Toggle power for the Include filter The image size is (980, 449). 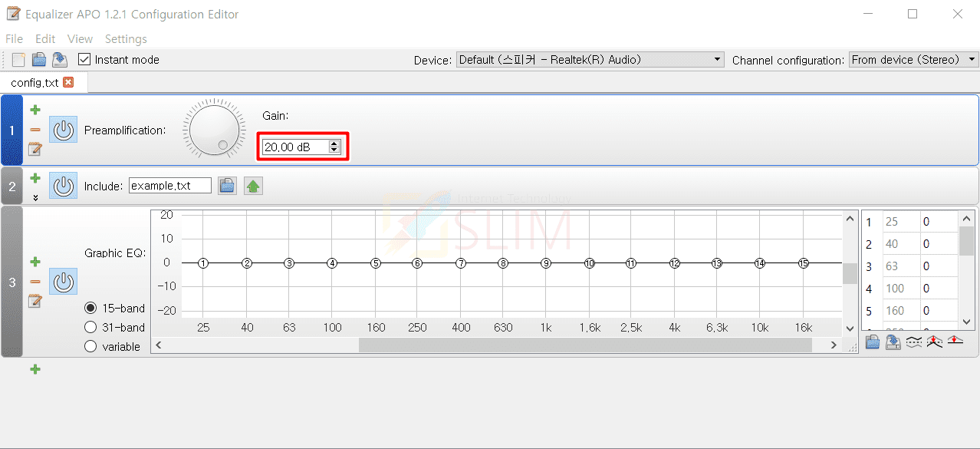64,186
